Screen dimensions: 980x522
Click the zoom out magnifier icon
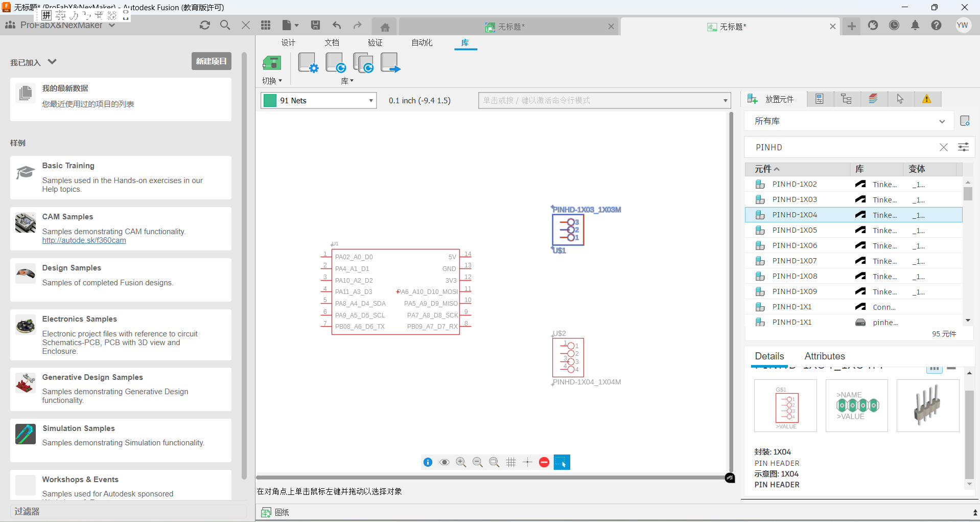pyautogui.click(x=478, y=462)
